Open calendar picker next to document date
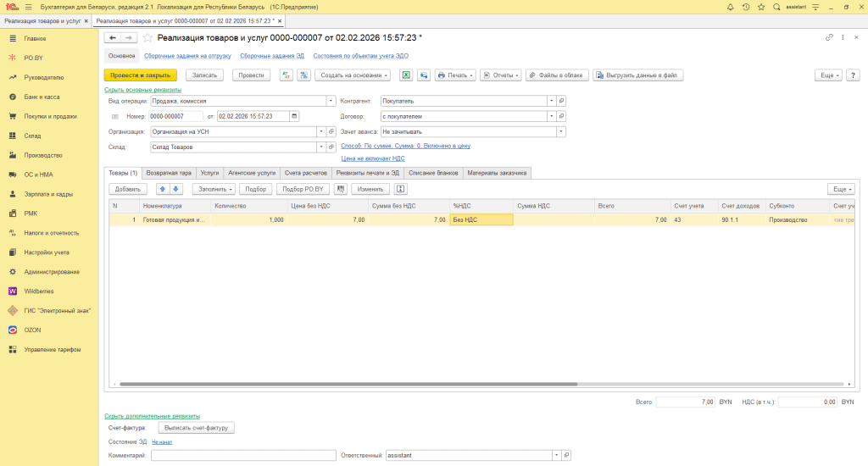The image size is (868, 466). 294,116
